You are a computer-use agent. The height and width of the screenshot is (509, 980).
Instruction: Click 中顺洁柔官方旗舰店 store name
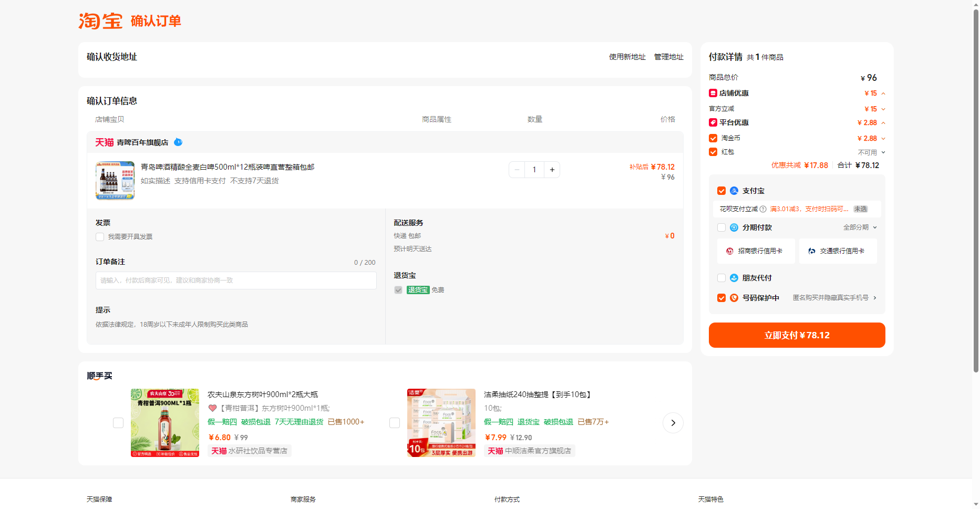pos(538,451)
